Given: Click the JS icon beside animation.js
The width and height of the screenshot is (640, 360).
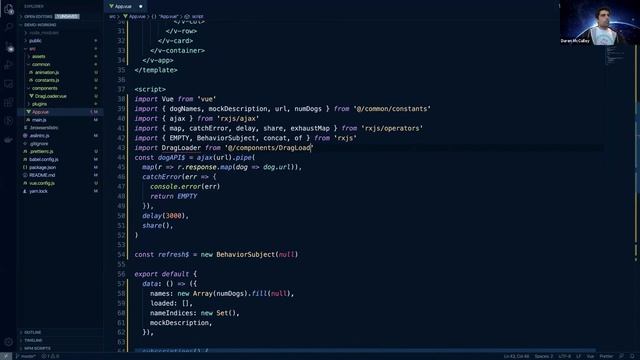Looking at the screenshot, I should 31,72.
